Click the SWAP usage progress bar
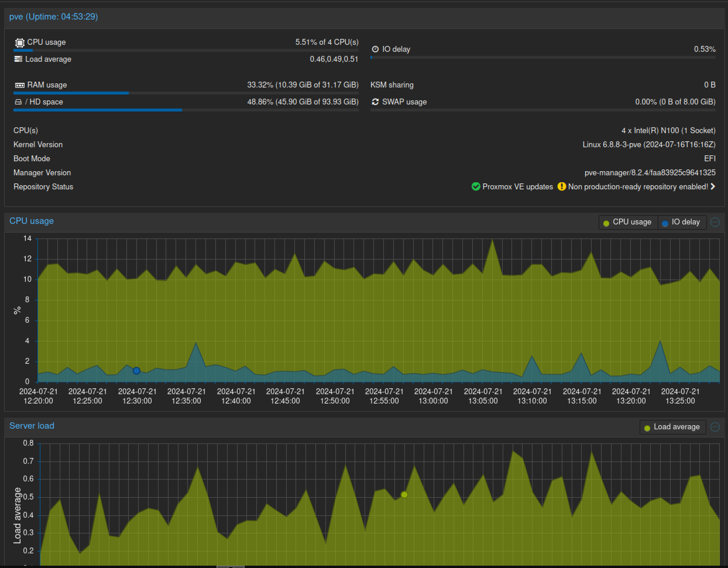The image size is (728, 568). [x=543, y=110]
